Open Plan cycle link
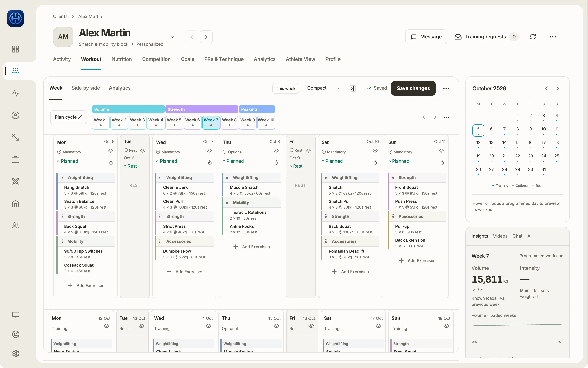 [69, 117]
